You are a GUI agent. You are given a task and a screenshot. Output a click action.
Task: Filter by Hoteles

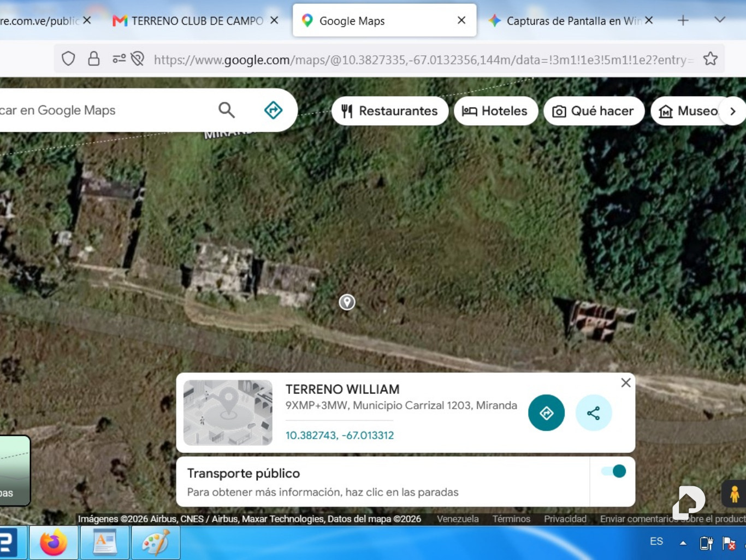point(495,111)
